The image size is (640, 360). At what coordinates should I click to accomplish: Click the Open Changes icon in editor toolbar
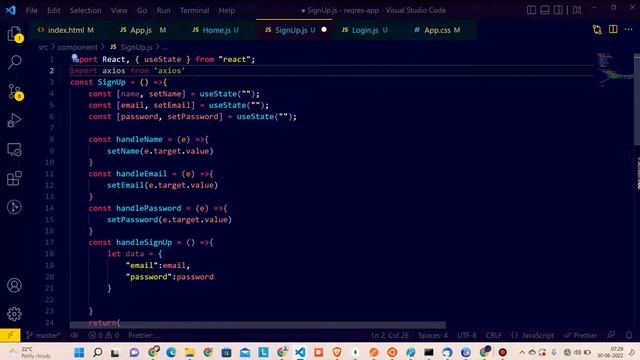click(597, 29)
